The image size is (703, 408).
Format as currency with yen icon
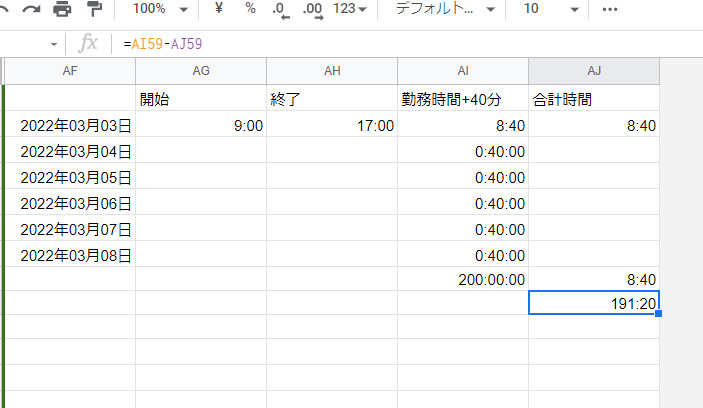tap(219, 9)
